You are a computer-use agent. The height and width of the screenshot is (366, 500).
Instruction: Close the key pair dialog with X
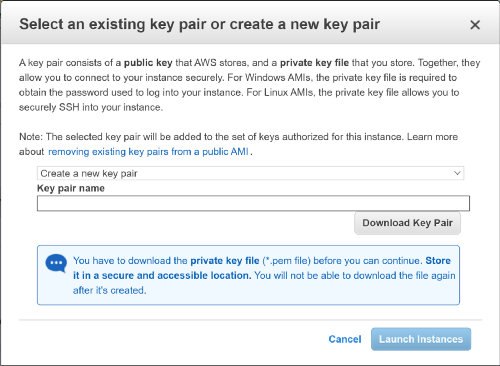click(475, 25)
